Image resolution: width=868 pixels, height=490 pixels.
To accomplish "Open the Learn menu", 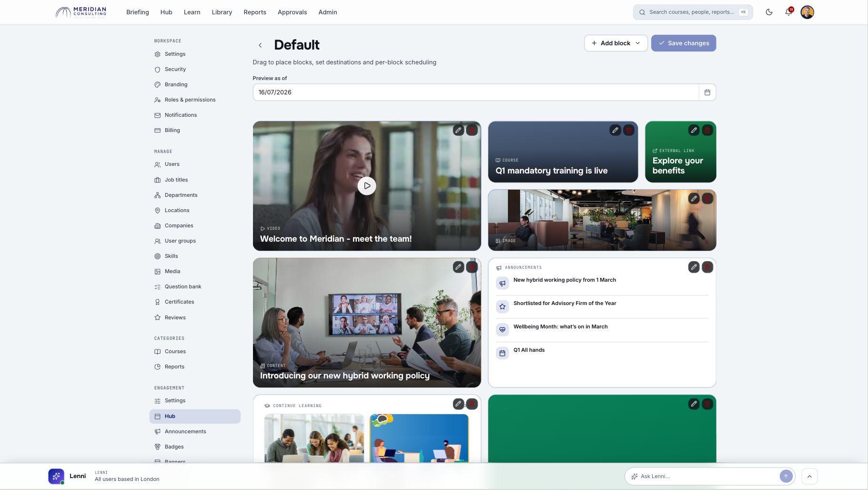I will [x=192, y=12].
